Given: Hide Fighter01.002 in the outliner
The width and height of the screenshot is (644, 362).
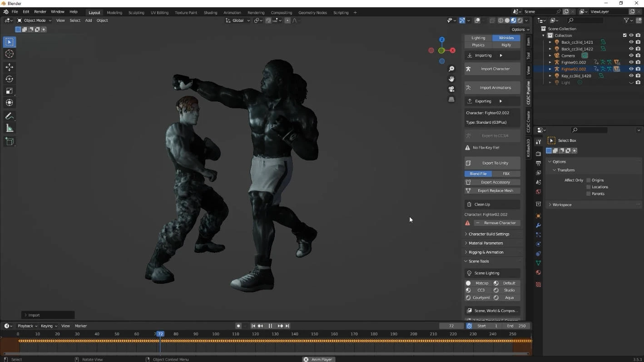Looking at the screenshot, I should (631, 62).
